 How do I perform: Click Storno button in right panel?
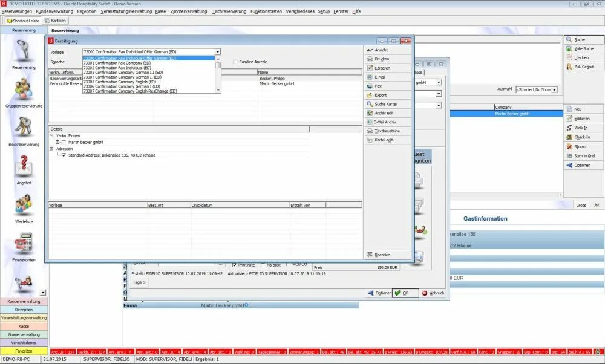(x=584, y=146)
